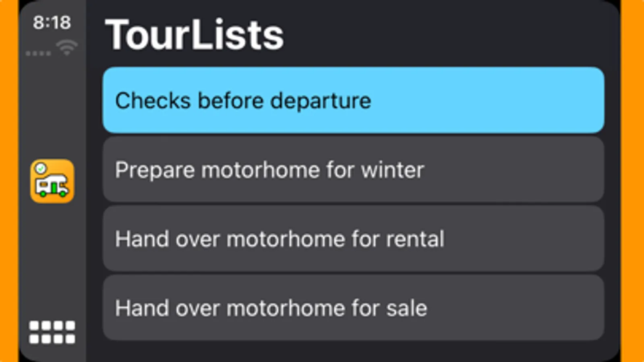Screen dimensions: 644x362
Task: Click the Wi-Fi status icon
Action: coord(67,48)
